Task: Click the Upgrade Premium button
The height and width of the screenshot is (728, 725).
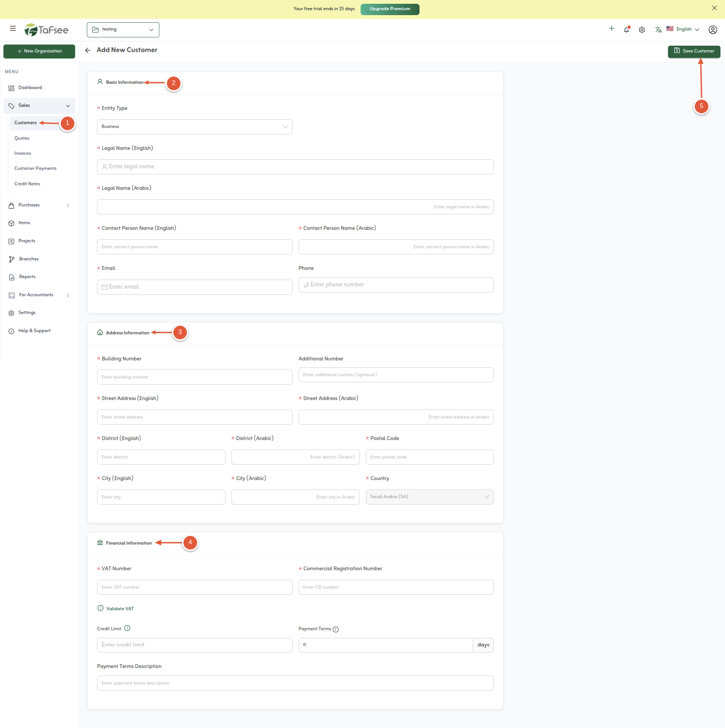Action: pyautogui.click(x=390, y=9)
